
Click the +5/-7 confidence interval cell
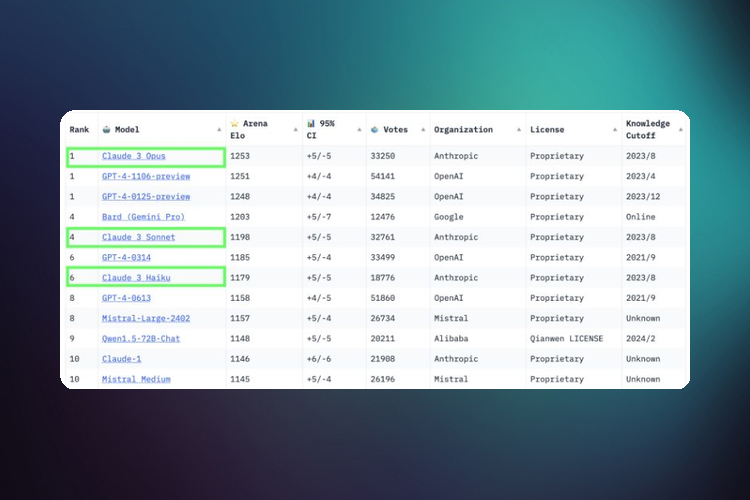click(319, 217)
